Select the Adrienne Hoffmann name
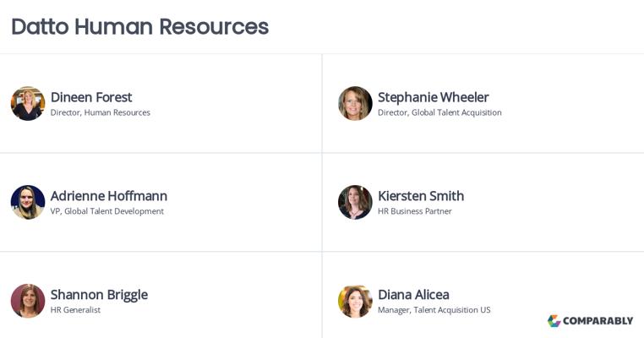Image resolution: width=644 pixels, height=338 pixels. [109, 196]
